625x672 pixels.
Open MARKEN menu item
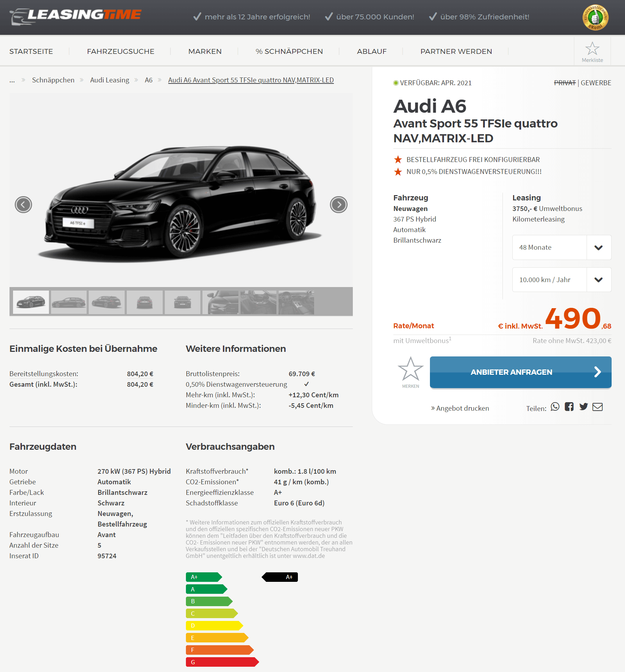(205, 51)
